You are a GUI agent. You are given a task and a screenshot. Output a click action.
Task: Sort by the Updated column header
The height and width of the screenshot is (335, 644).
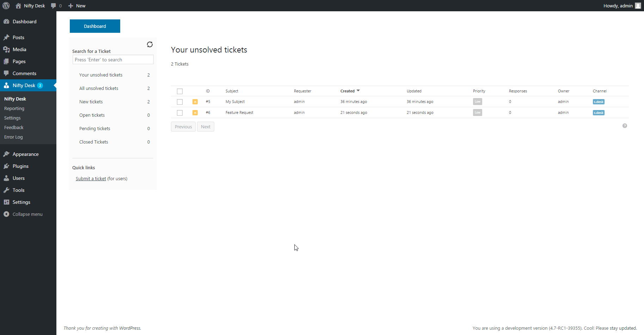pos(414,91)
